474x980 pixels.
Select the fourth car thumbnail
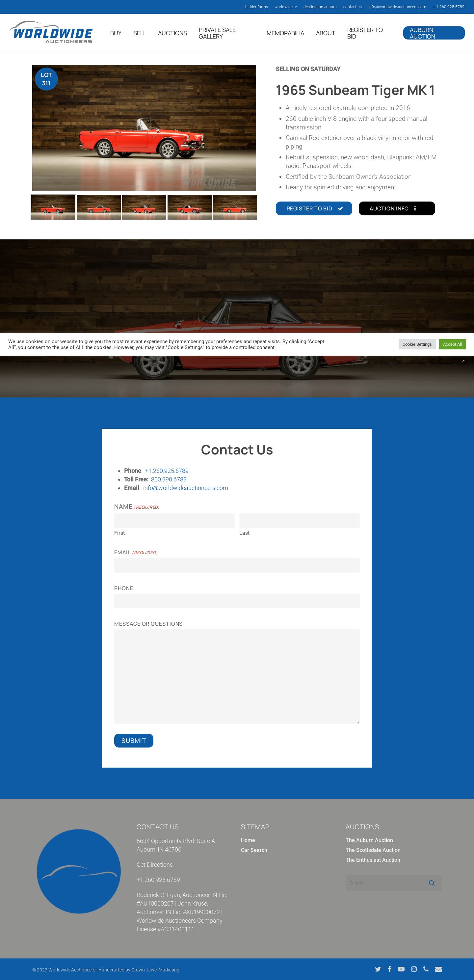(x=190, y=207)
